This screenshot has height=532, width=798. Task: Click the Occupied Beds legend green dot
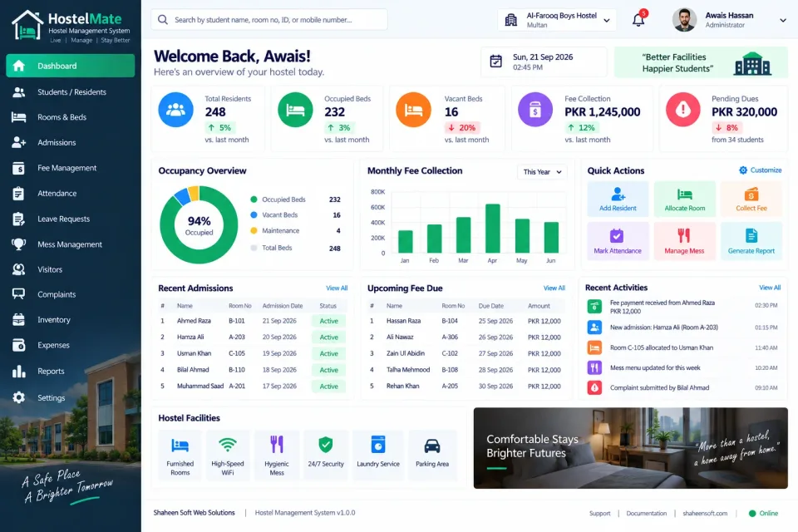(254, 199)
